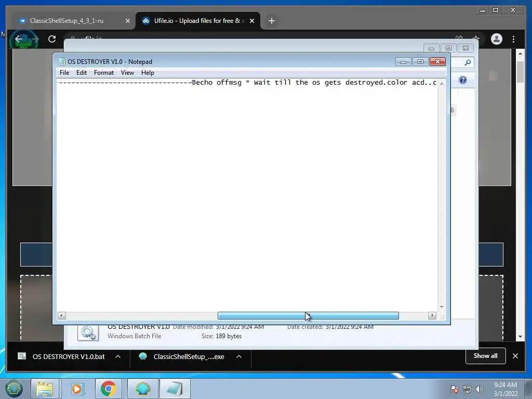Click the OS DESTROYER bat file icon in downloads bar
The image size is (532, 399).
(x=22, y=356)
